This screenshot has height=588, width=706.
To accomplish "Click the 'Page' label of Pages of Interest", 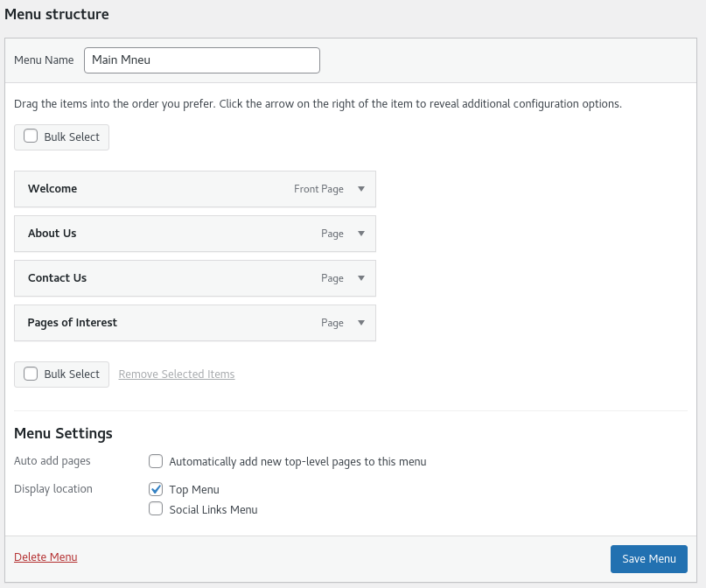I will (332, 323).
